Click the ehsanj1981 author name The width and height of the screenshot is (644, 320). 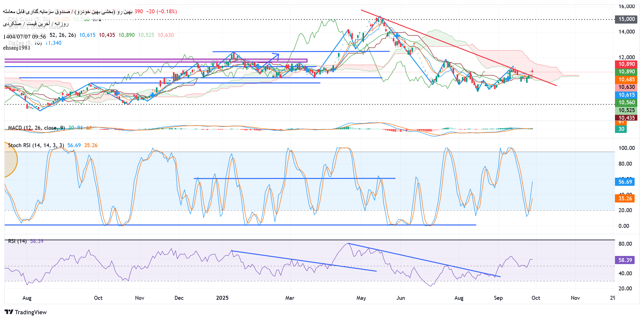17,48
